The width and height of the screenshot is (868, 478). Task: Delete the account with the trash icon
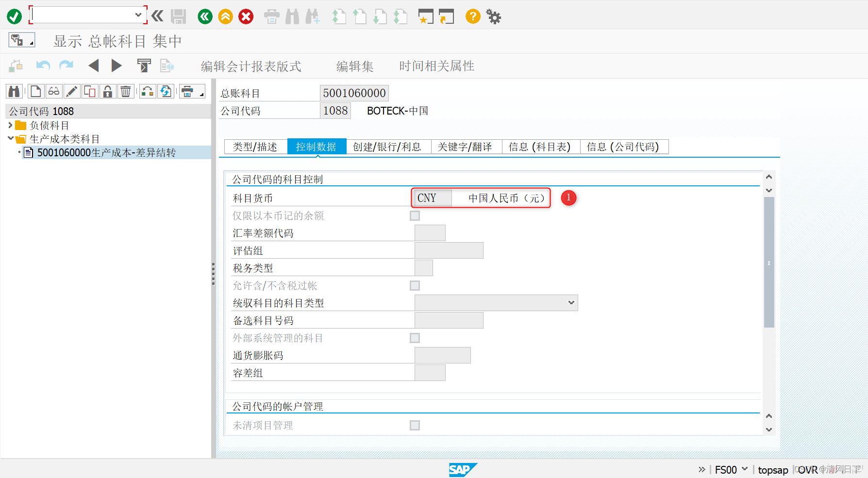coord(126,91)
